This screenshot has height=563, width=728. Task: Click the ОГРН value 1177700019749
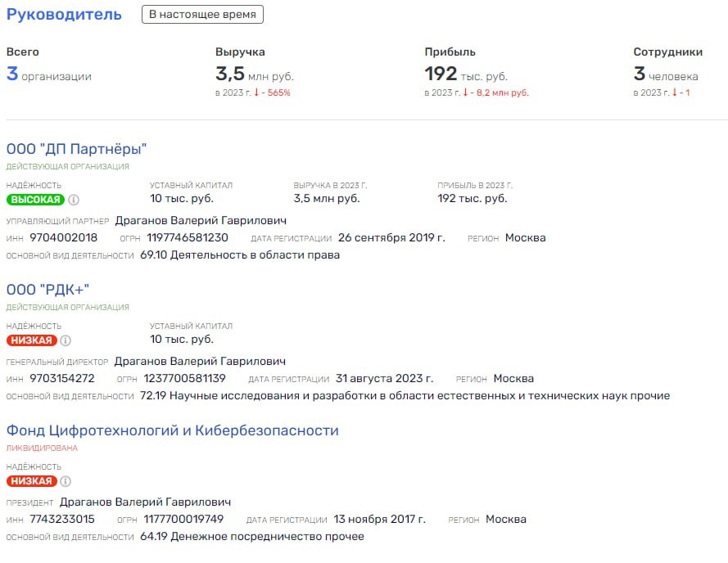coord(184,519)
